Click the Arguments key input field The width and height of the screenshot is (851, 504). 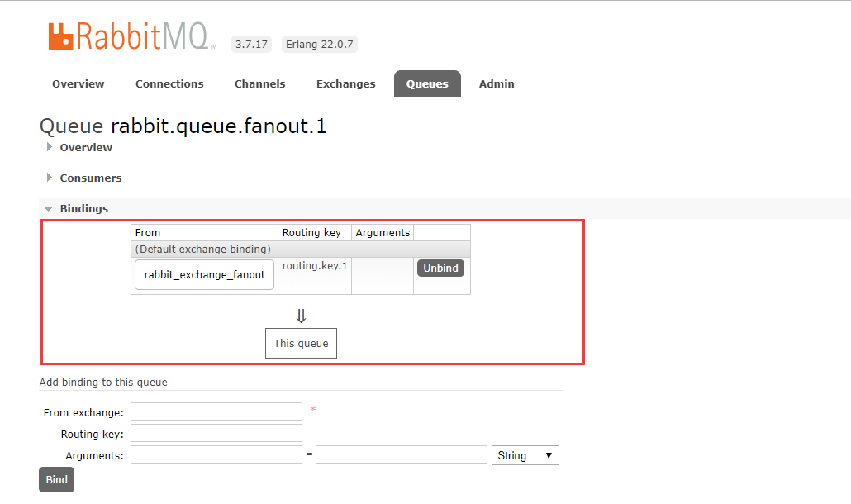216,454
